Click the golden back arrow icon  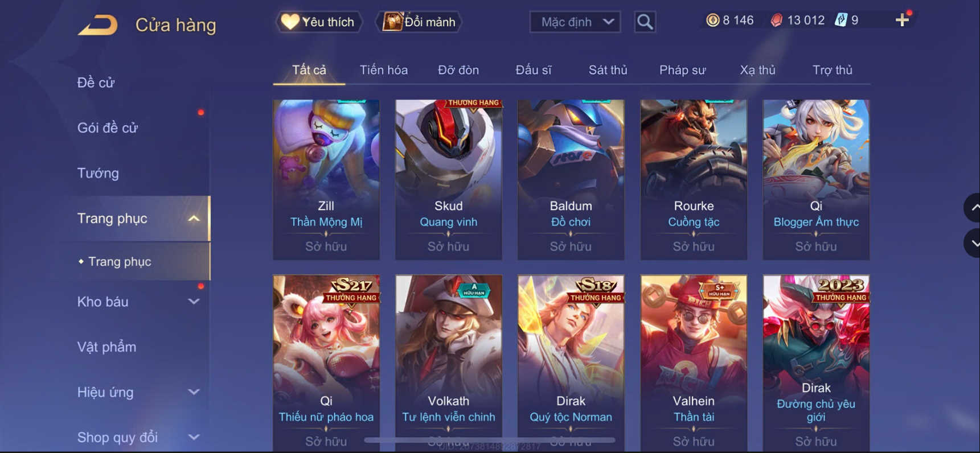pos(97,26)
